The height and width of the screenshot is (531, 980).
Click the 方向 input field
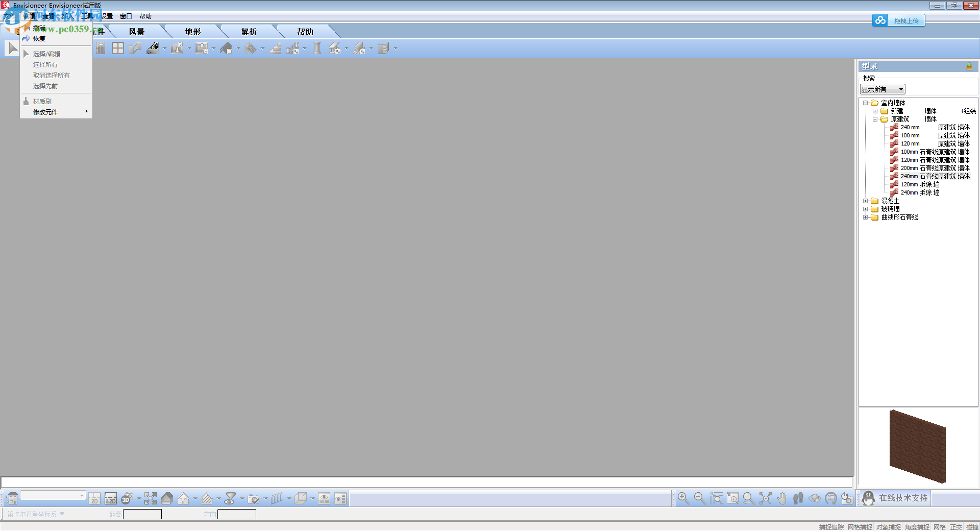237,514
